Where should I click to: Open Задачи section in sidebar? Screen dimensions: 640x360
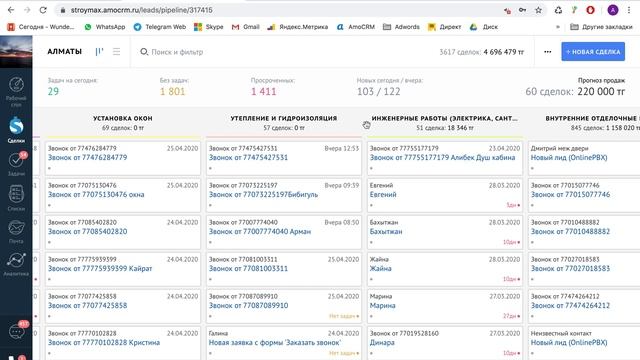16,164
